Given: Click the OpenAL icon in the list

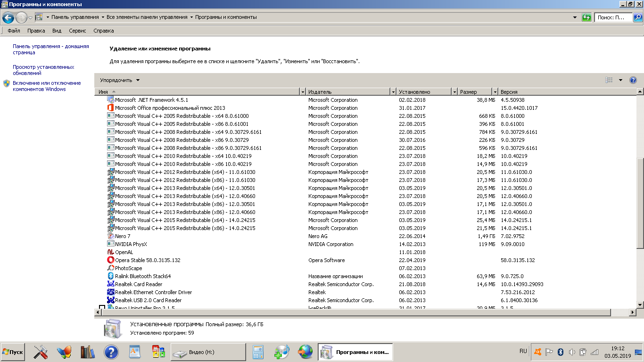Looking at the screenshot, I should pos(111,252).
